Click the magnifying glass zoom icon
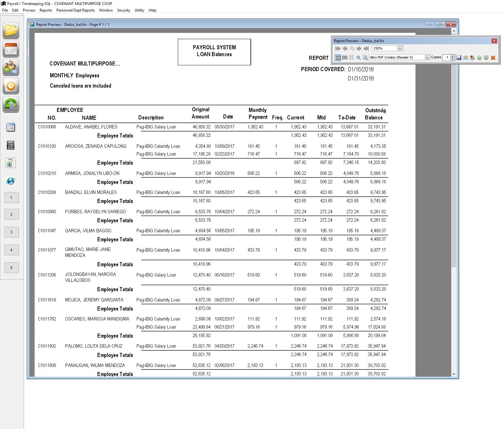Image resolution: width=504 pixels, height=429 pixels. pyautogui.click(x=358, y=58)
